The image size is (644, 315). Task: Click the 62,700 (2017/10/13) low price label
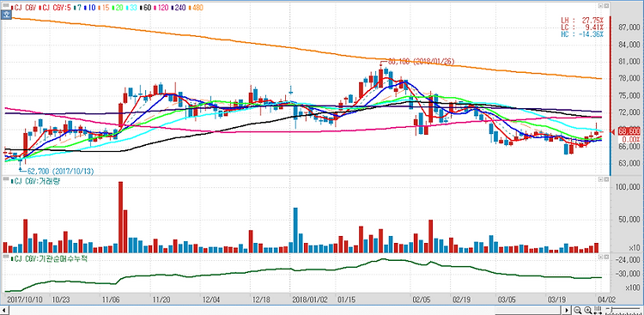(x=61, y=172)
